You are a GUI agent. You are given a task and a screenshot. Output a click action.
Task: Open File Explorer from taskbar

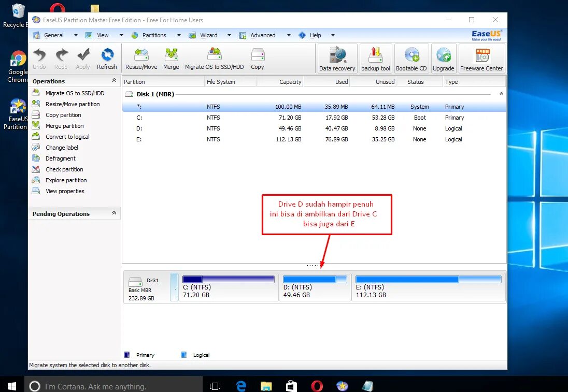pos(266,386)
